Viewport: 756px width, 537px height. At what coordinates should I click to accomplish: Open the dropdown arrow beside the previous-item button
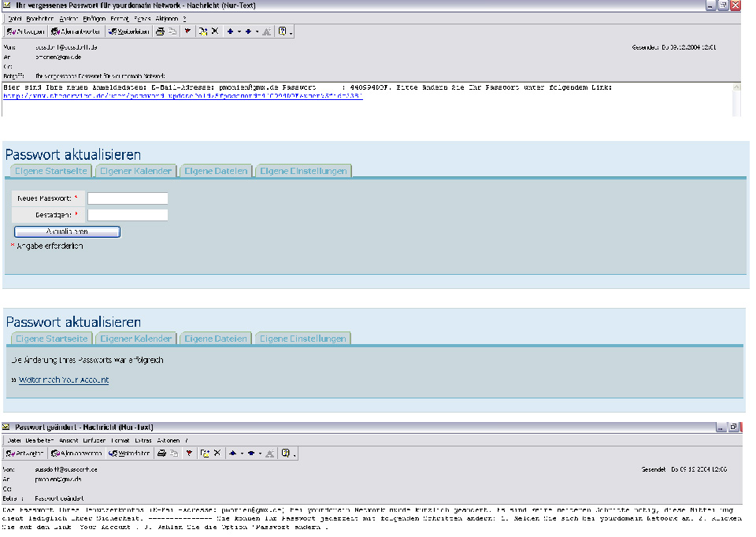coord(241,31)
